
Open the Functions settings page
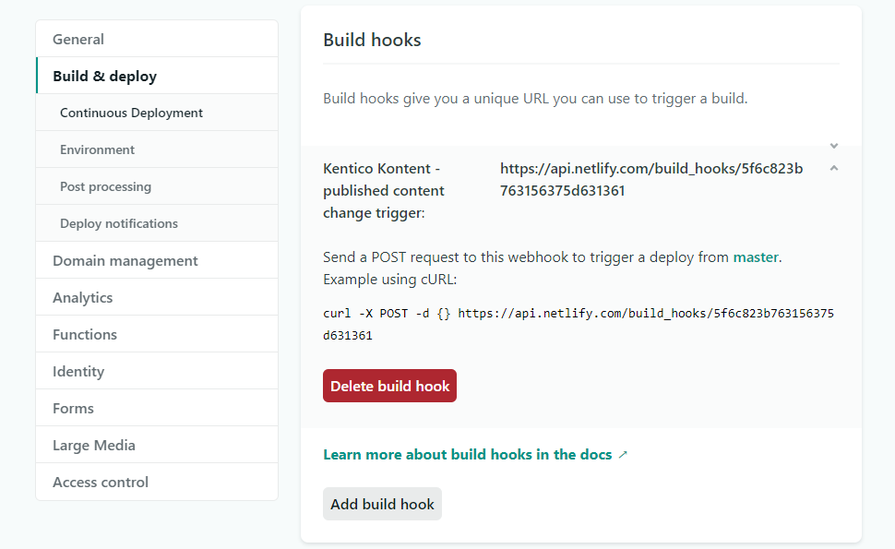click(85, 335)
